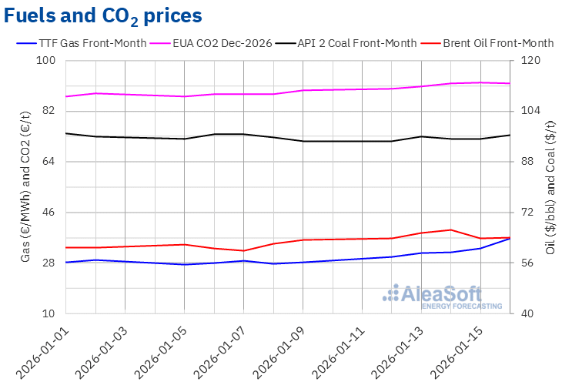Select the right axis title Oil and Coal
Image resolution: width=562 pixels, height=392 pixels.
(x=550, y=186)
